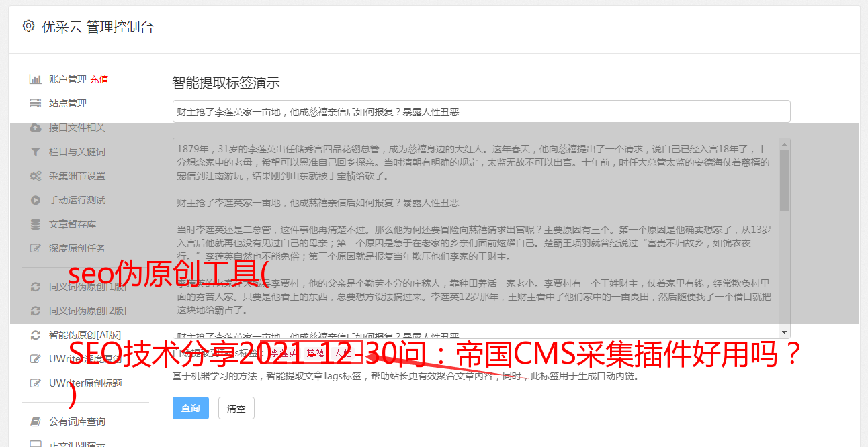
Task: Click the 清空 clear button
Action: pyautogui.click(x=236, y=408)
